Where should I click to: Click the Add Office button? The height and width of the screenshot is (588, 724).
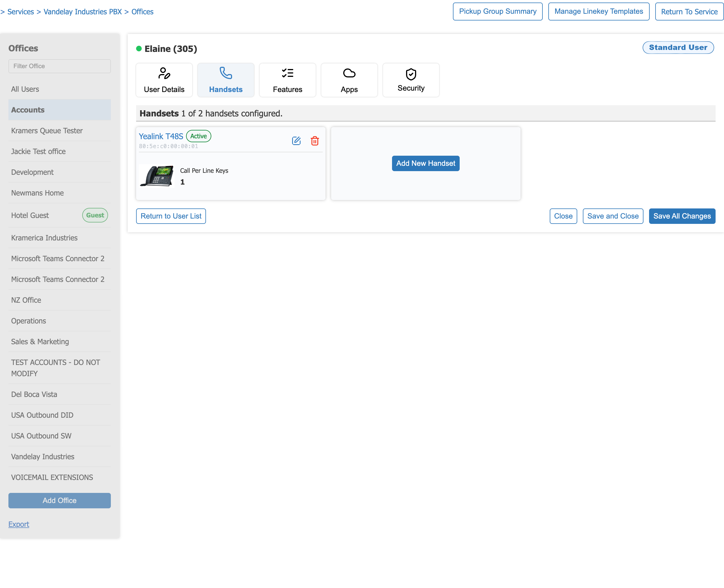click(x=59, y=500)
